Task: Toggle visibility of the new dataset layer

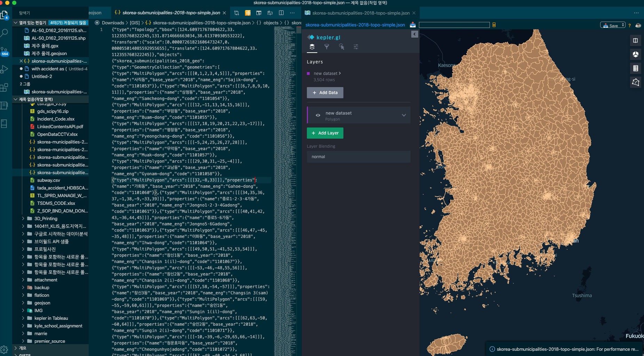Action: pyautogui.click(x=318, y=115)
